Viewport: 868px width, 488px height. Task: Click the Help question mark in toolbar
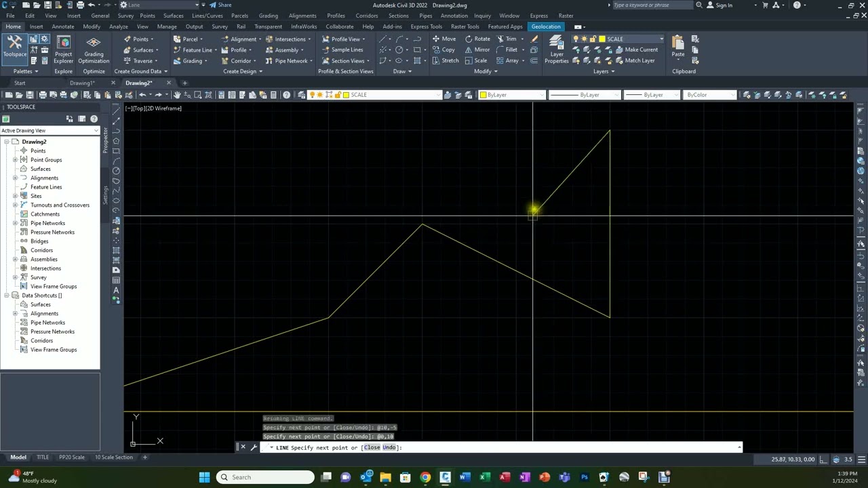(286, 95)
